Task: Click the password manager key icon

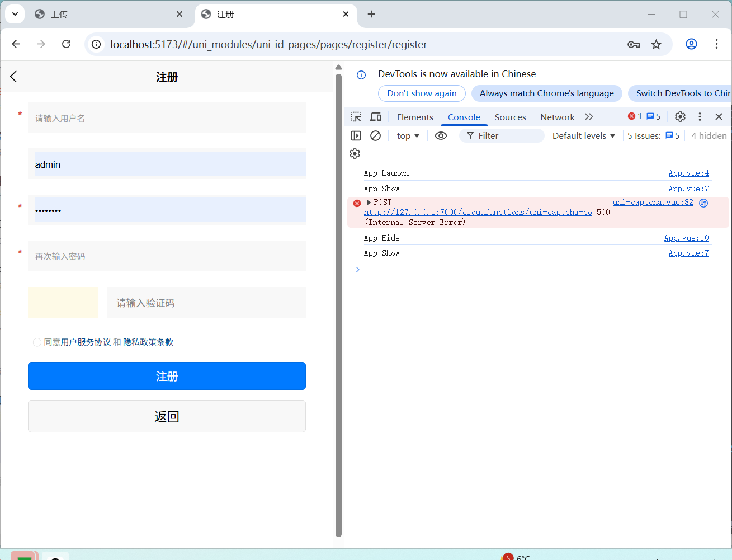Action: (634, 44)
